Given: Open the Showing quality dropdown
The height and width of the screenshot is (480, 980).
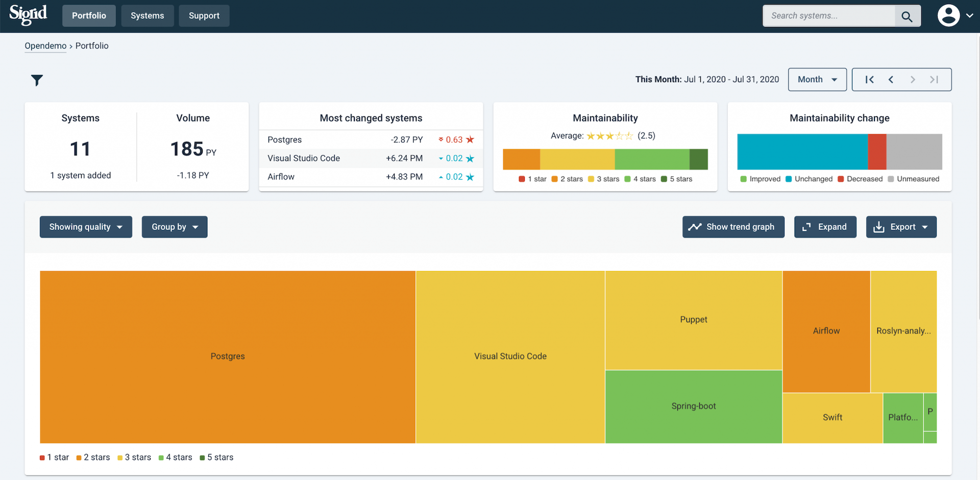Looking at the screenshot, I should (x=86, y=227).
